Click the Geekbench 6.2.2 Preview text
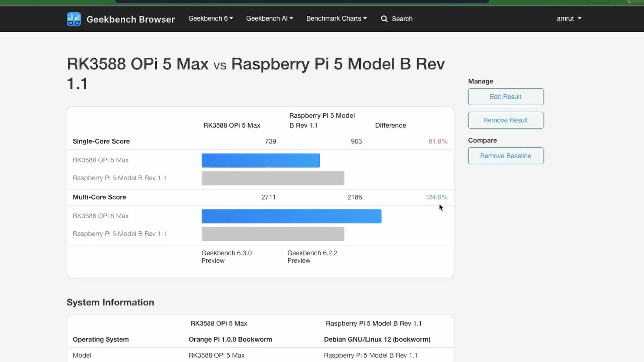The image size is (644, 362). (x=312, y=257)
